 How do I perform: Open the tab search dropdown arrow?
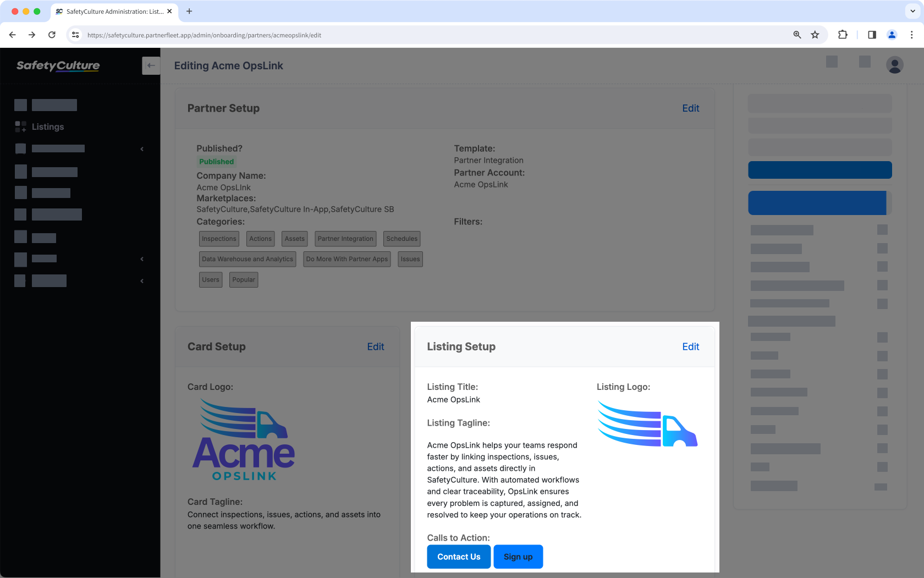912,11
